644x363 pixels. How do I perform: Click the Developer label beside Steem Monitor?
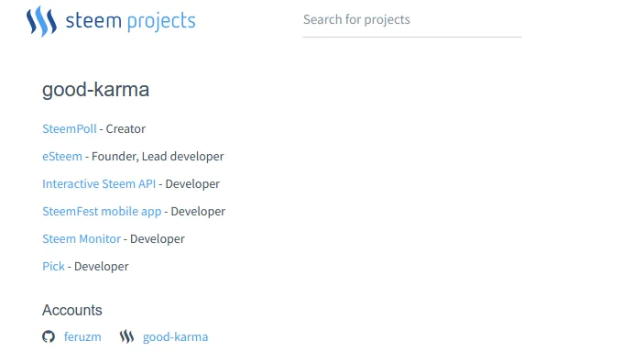point(158,239)
